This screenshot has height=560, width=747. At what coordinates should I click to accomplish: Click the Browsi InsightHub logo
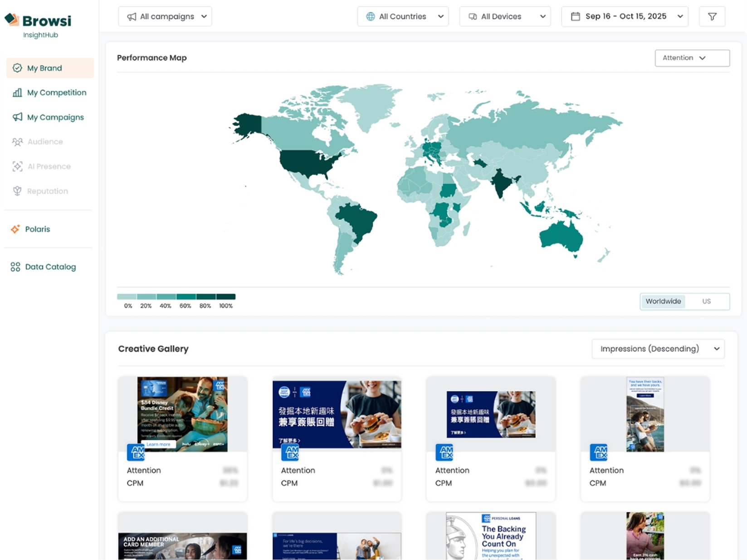(38, 25)
